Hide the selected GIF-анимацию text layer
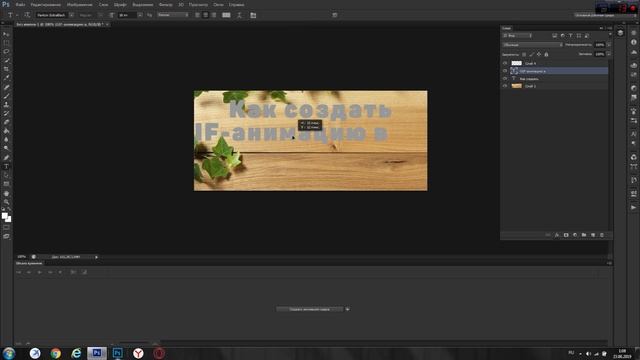 coord(505,71)
